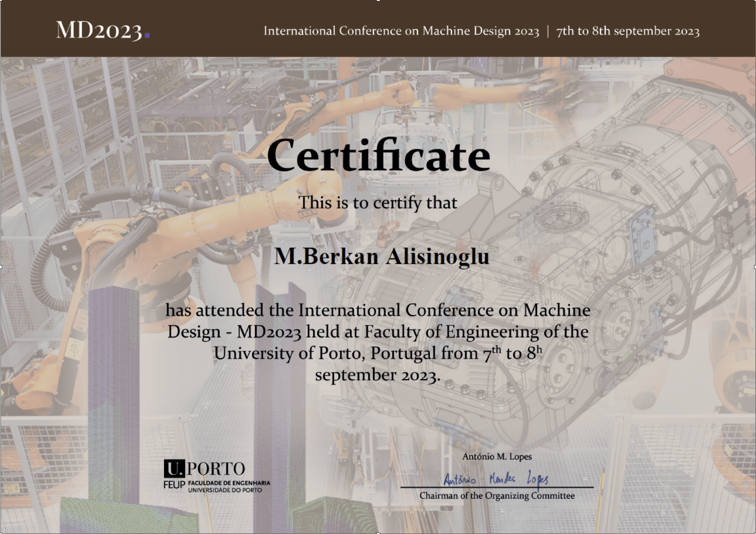
Task: Click the top center selection handle
Action: [378, 1]
